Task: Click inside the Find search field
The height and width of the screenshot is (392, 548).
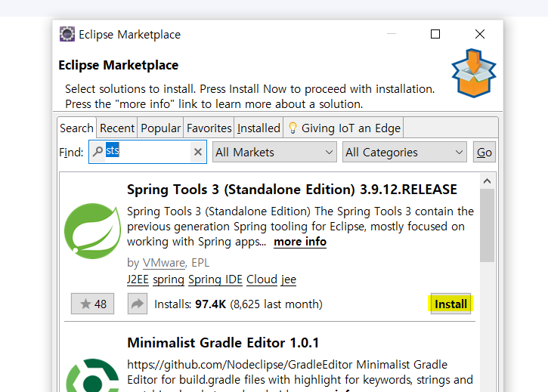Action: pos(147,152)
